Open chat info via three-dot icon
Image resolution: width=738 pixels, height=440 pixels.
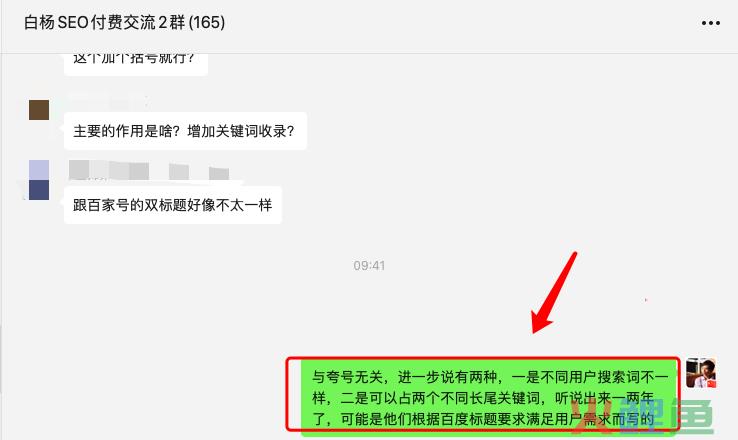coord(710,23)
